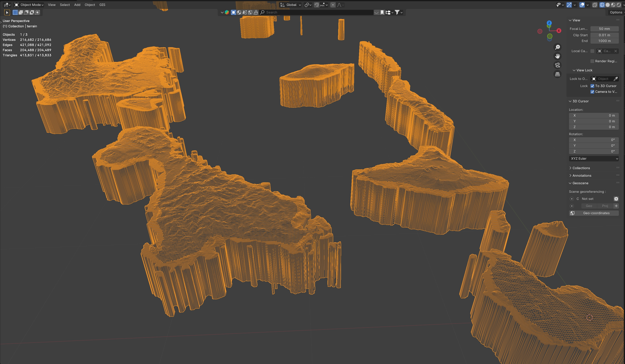Click the hand pan view gizmo

click(558, 56)
